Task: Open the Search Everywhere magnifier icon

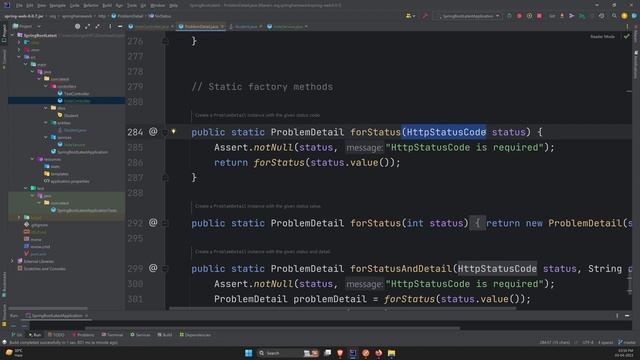Action: [x=614, y=16]
